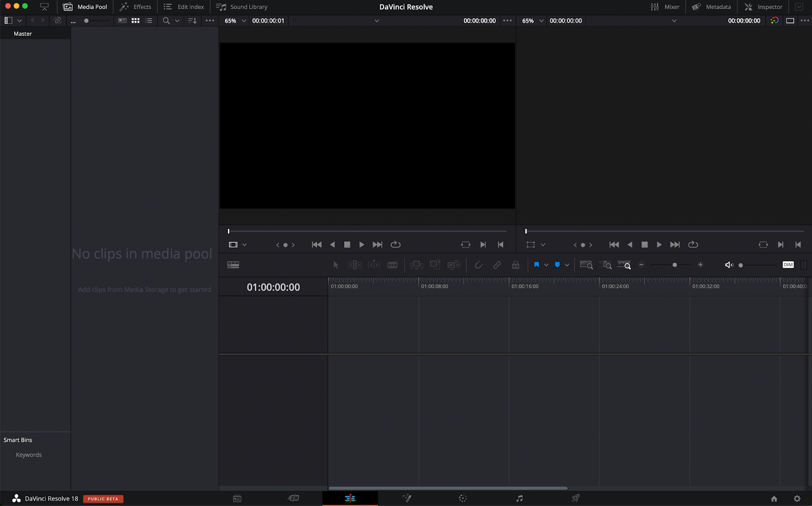Open the Sound Library panel
This screenshot has width=812, height=506.
point(242,7)
